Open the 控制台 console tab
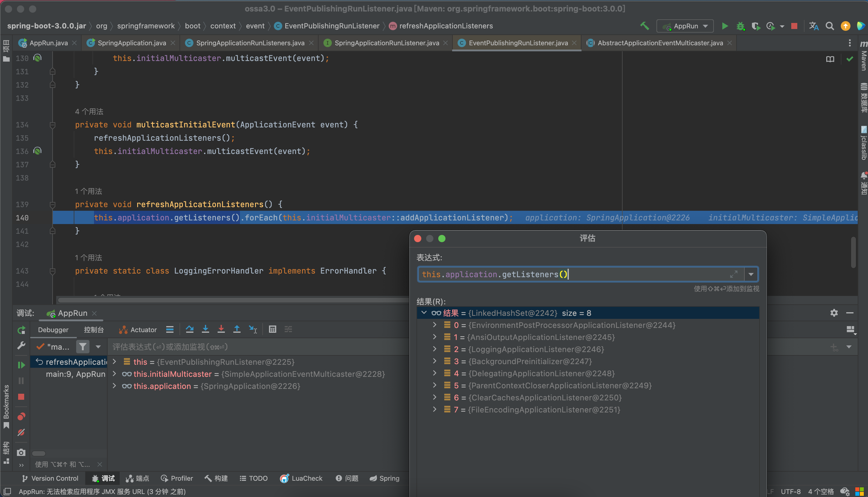The image size is (868, 497). [94, 330]
